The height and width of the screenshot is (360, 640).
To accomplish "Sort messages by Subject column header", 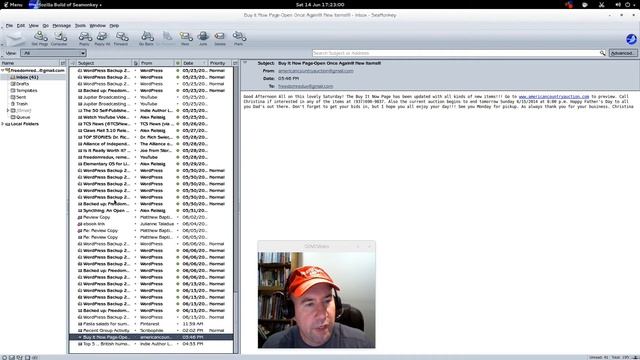I will (x=104, y=63).
